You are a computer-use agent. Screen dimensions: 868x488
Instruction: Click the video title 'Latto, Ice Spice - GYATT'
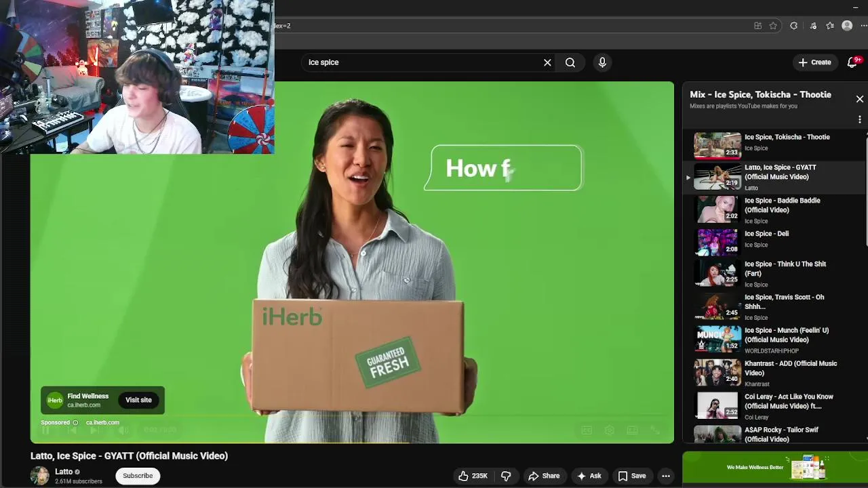pyautogui.click(x=129, y=456)
